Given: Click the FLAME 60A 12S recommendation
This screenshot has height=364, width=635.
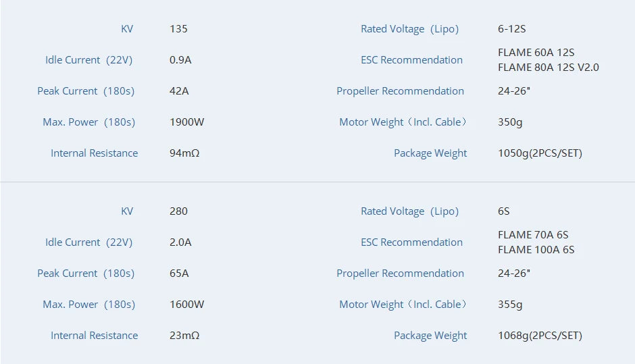Looking at the screenshot, I should [x=536, y=53].
